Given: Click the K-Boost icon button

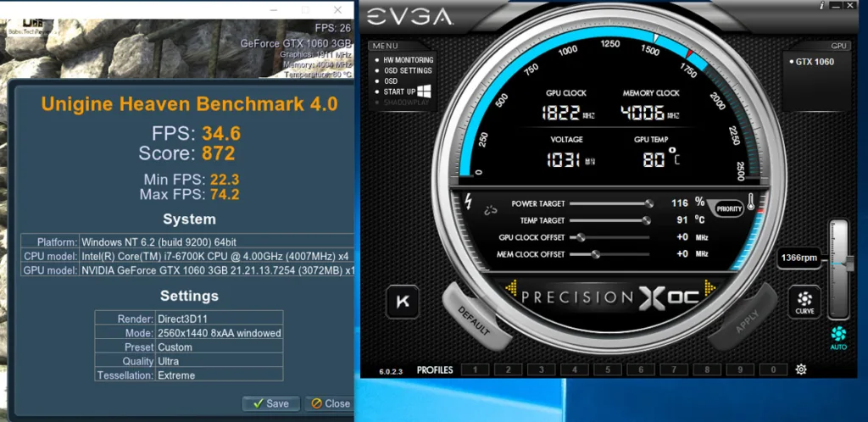Looking at the screenshot, I should coord(403,302).
